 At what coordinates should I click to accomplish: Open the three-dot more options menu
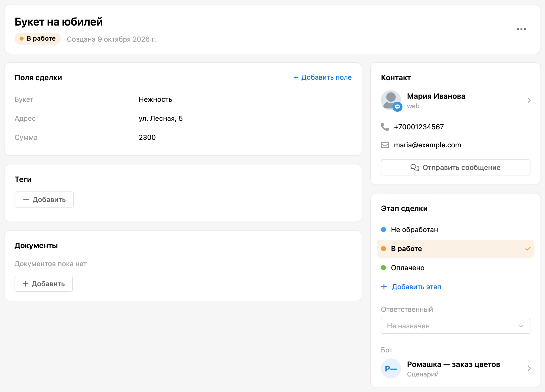(521, 29)
